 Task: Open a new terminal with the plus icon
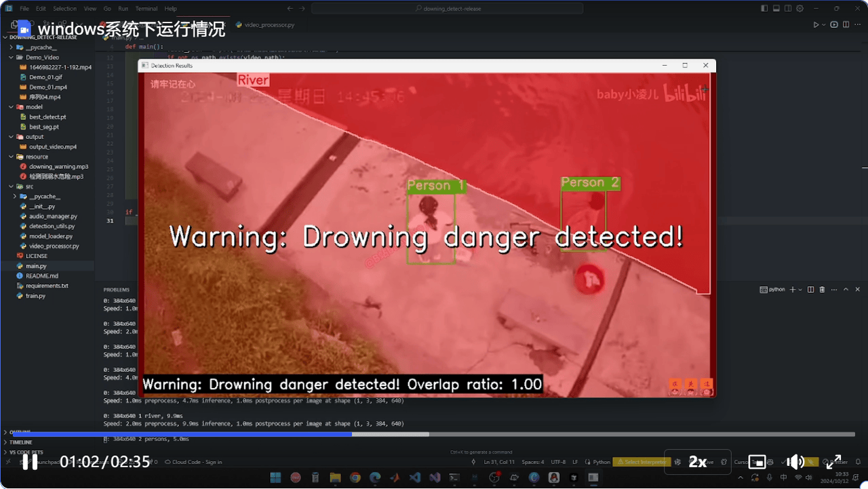click(x=793, y=289)
